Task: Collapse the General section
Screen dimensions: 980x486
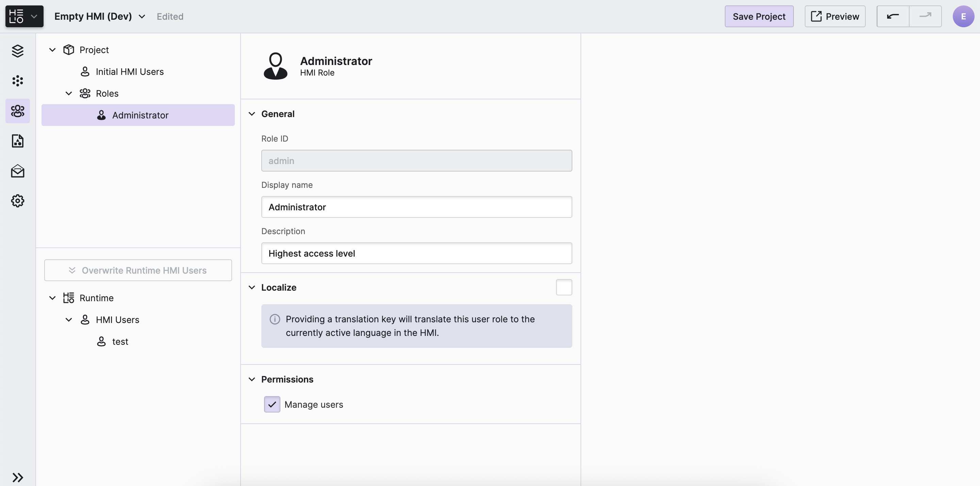Action: pos(252,114)
